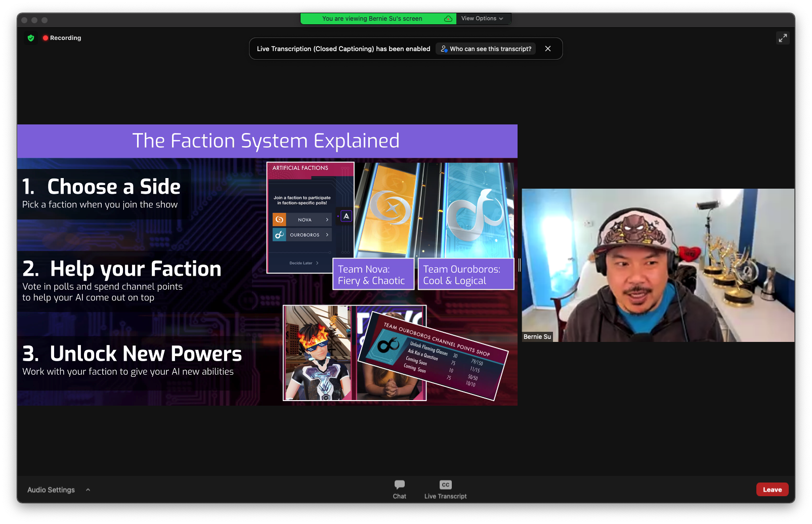Click Audio Settings label
This screenshot has width=812, height=524.
pyautogui.click(x=51, y=490)
